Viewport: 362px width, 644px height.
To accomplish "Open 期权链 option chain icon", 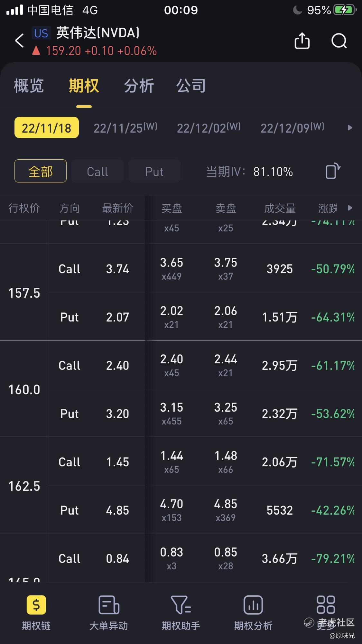I will tap(36, 605).
